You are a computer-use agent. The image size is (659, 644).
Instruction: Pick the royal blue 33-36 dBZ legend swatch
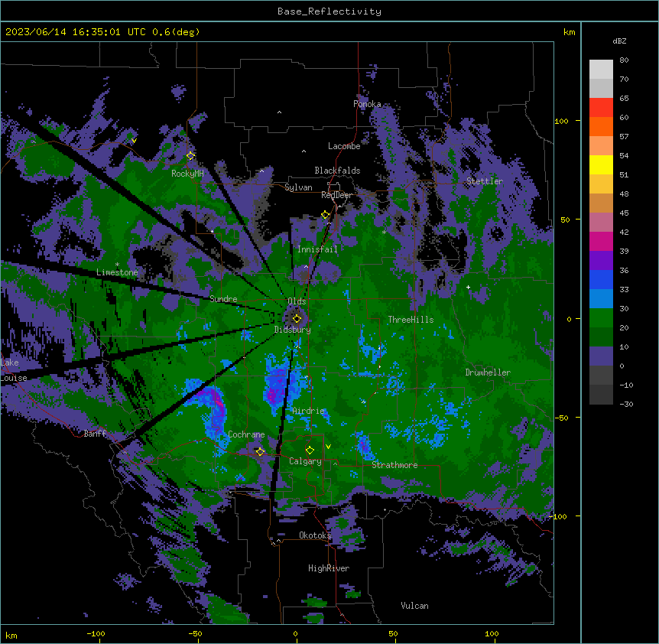601,279
